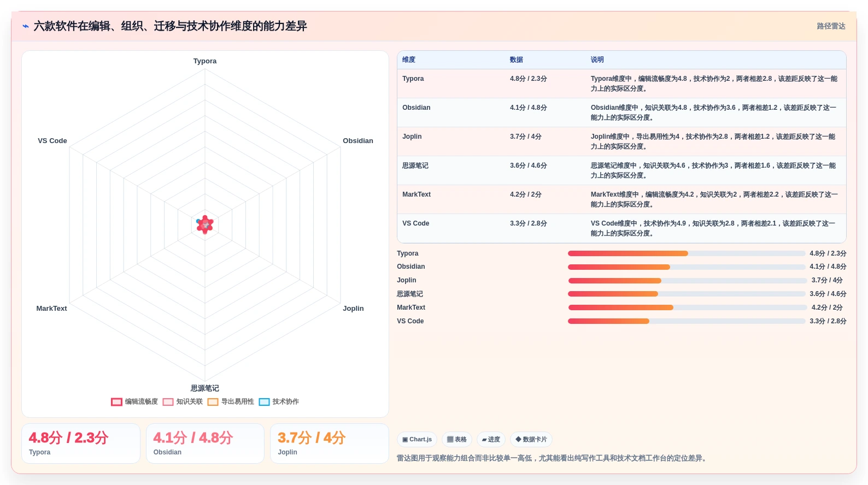Screen dimensions: 868x485
Task: Click the MarkText row name in table
Action: point(417,194)
